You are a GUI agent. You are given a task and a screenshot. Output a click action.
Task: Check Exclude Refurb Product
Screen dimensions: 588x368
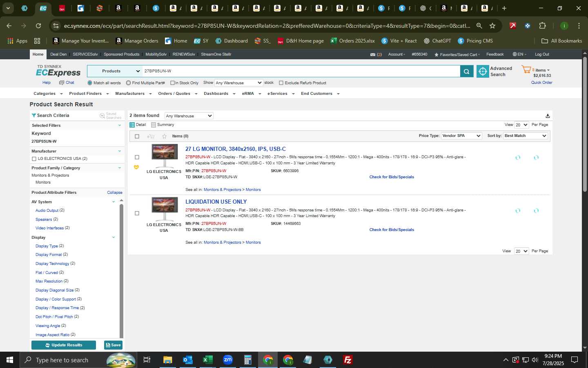pyautogui.click(x=281, y=83)
